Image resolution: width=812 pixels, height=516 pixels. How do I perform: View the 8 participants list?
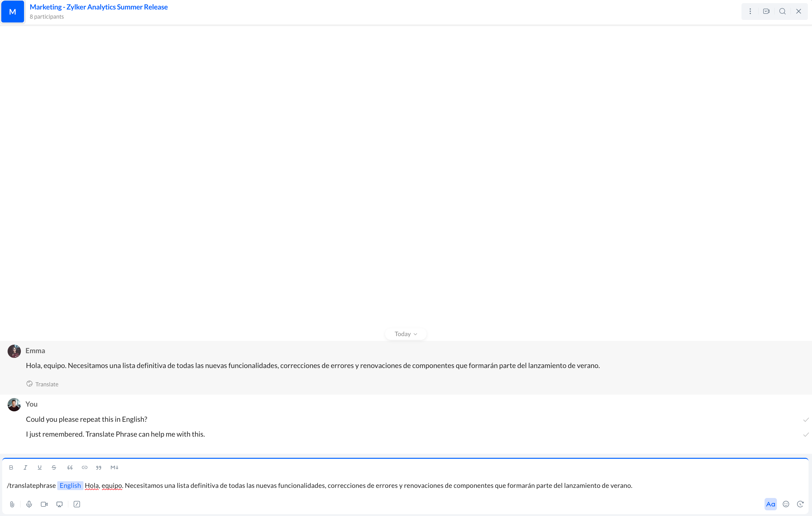point(46,16)
